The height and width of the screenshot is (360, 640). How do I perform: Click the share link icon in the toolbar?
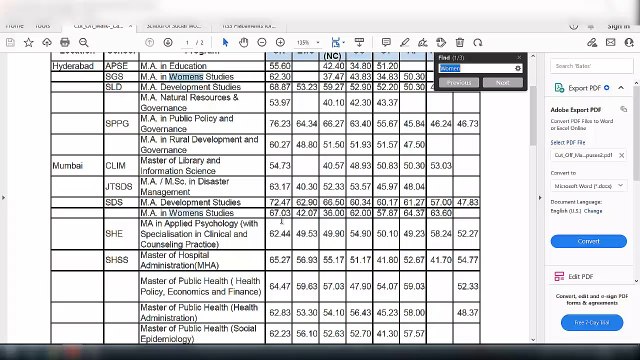pyautogui.click(x=592, y=42)
